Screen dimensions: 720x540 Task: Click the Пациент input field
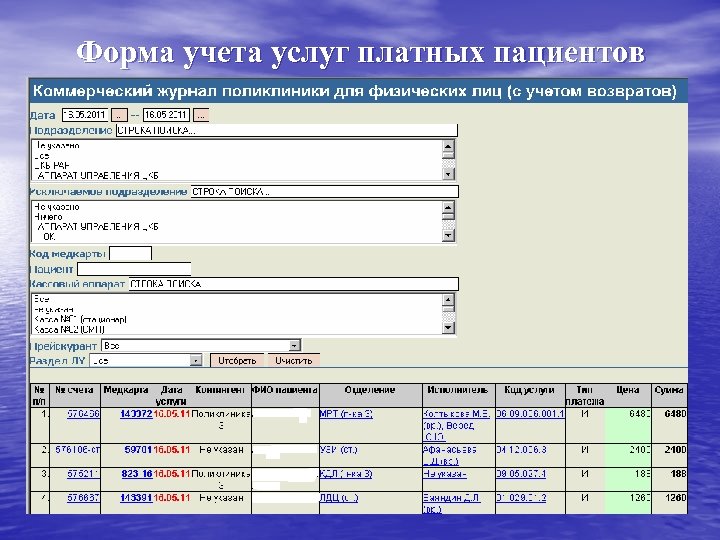tap(134, 269)
